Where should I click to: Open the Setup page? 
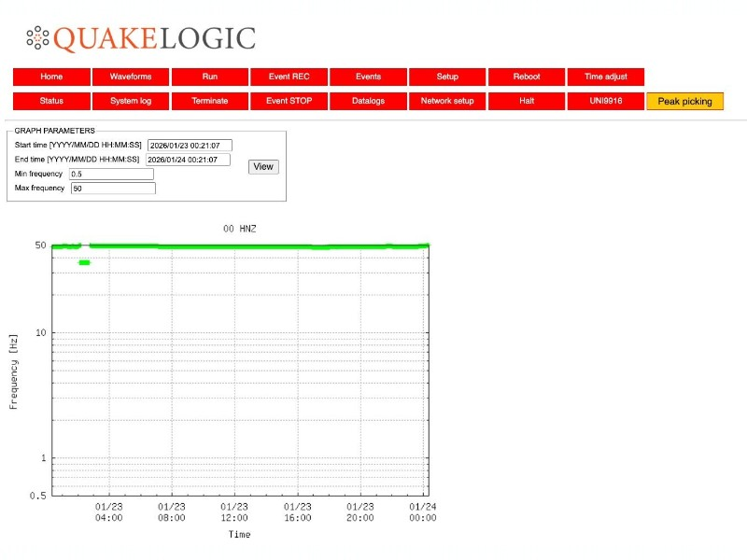447,77
